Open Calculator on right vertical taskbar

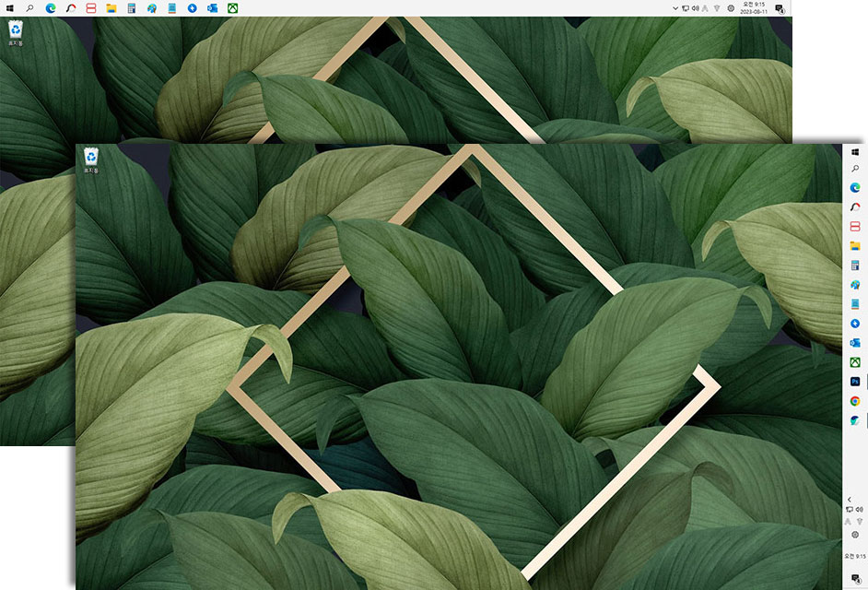click(855, 265)
